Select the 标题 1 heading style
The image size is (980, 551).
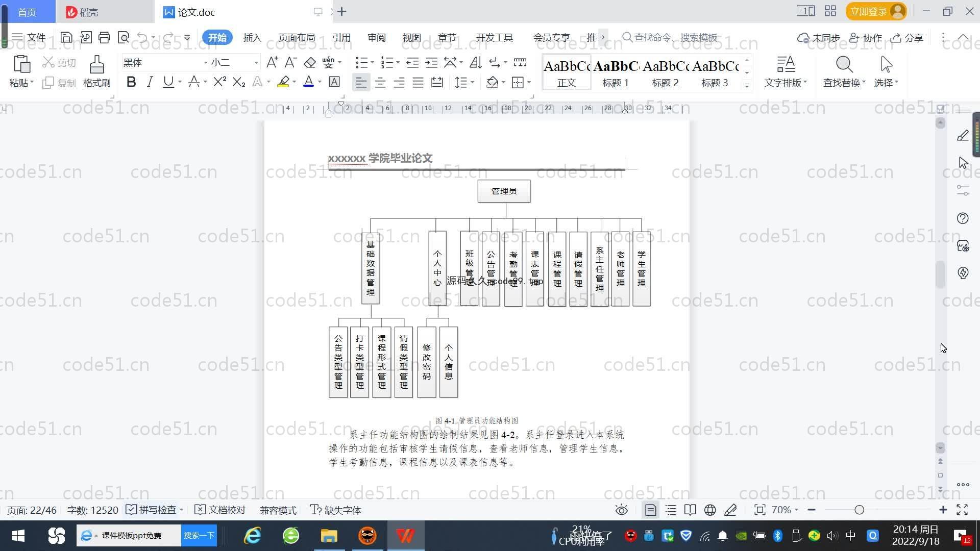pyautogui.click(x=616, y=72)
